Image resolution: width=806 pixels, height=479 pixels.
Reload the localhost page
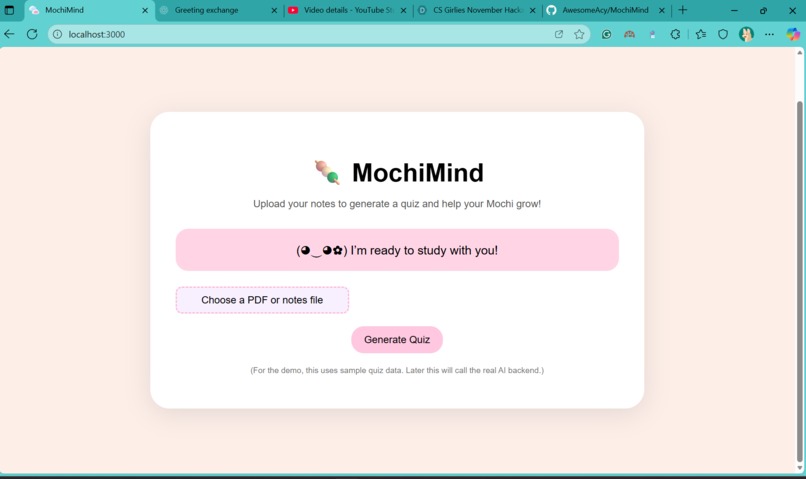point(32,34)
